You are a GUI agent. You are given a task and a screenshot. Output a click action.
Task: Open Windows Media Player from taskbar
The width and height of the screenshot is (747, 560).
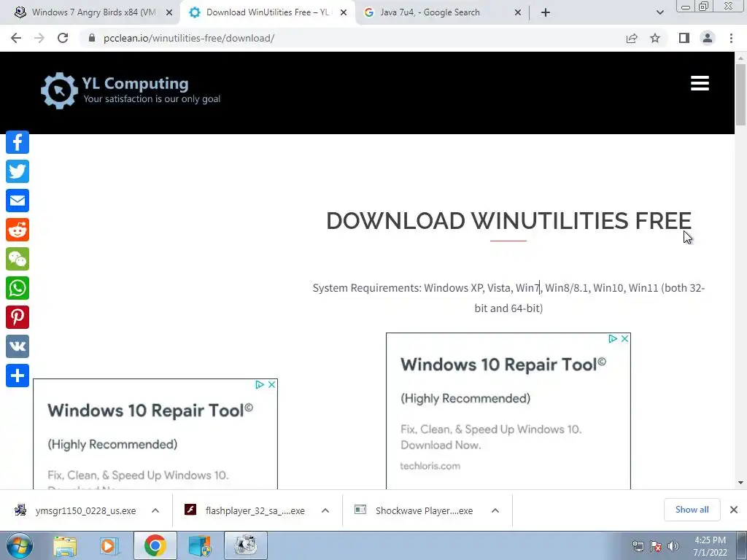109,546
